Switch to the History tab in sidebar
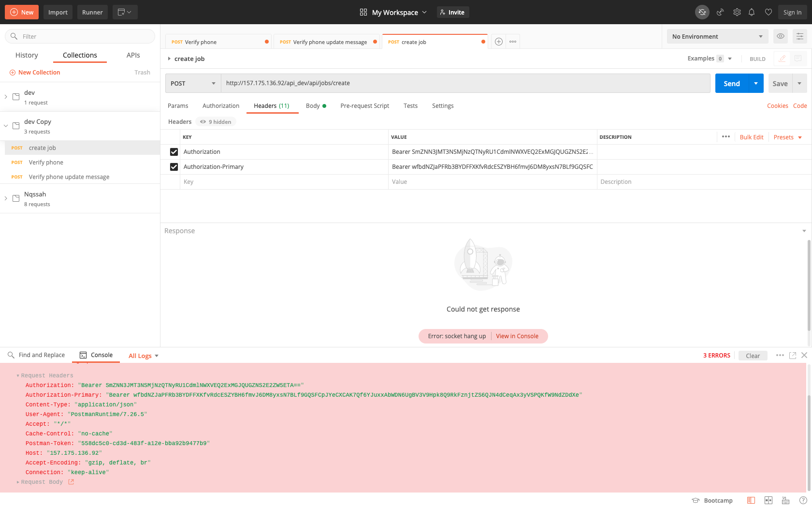 tap(27, 55)
